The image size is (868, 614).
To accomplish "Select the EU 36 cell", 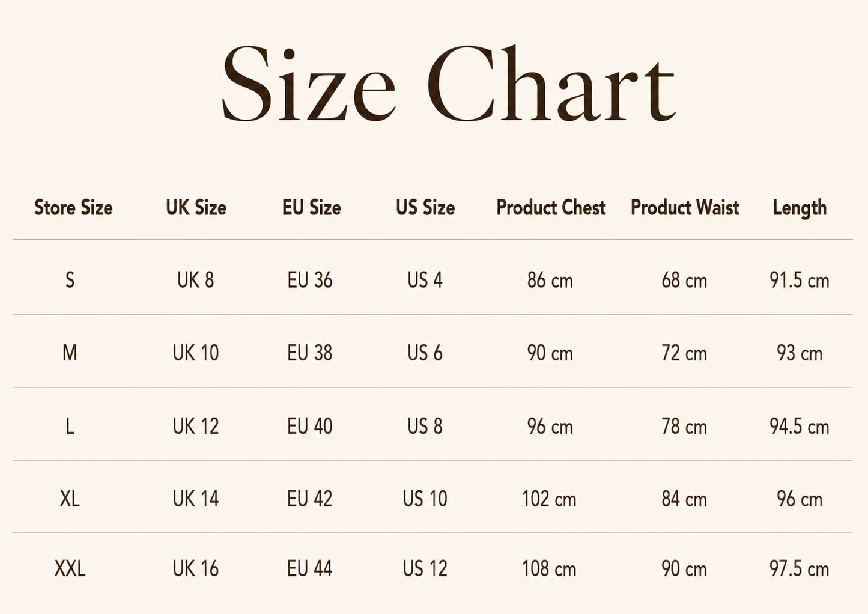I will [x=310, y=280].
